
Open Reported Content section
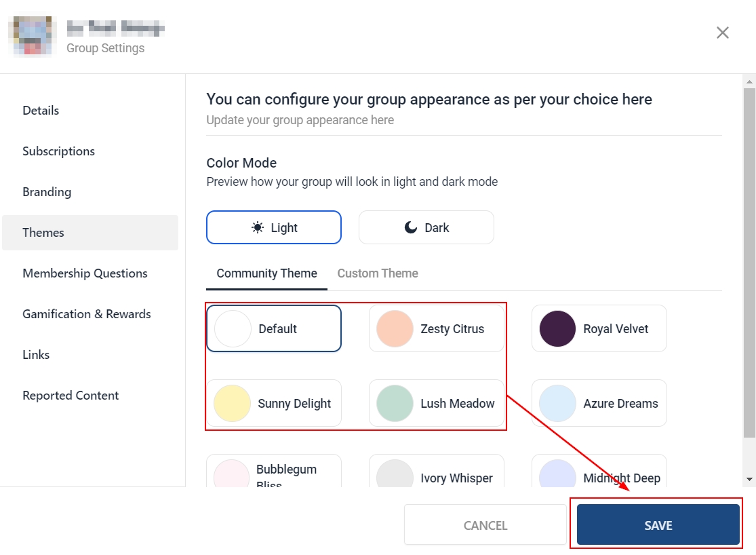click(71, 396)
